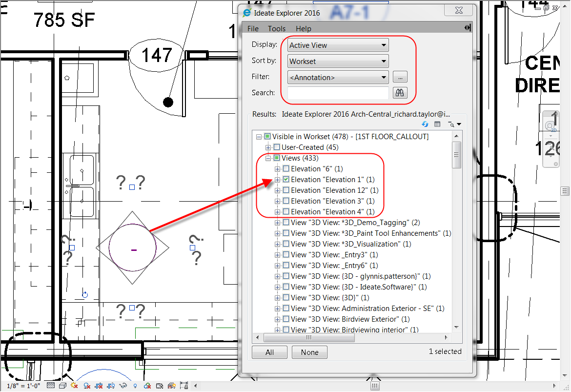
Task: Click Reveal Constraints dimension-lock icon
Action: tap(184, 386)
